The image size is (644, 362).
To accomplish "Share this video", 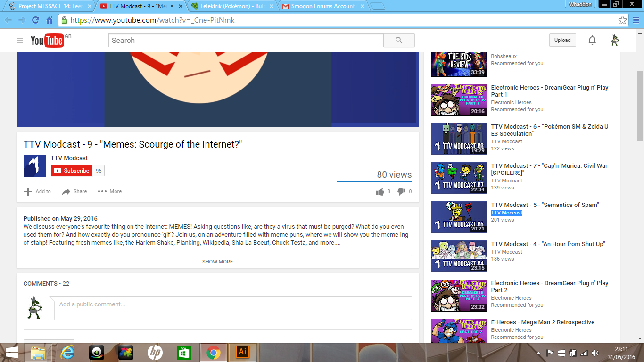I will pos(74,191).
